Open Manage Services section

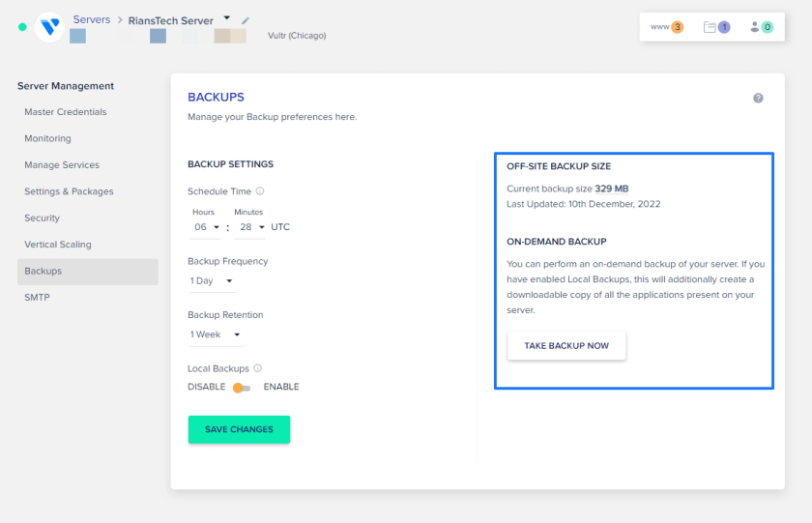click(x=62, y=164)
